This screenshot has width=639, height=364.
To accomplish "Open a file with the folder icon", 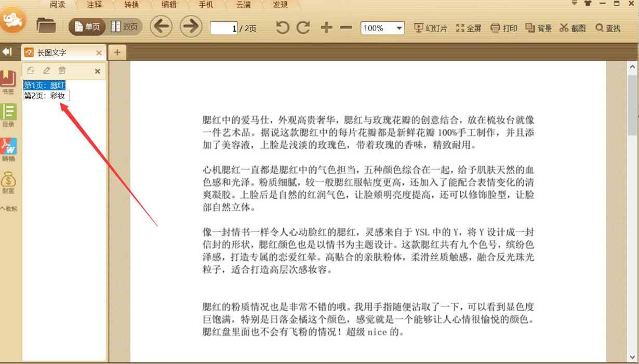I will pos(46,26).
